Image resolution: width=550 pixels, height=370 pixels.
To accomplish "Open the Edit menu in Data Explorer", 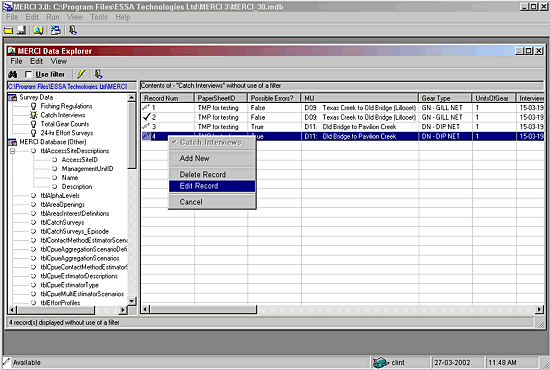I will click(x=36, y=61).
